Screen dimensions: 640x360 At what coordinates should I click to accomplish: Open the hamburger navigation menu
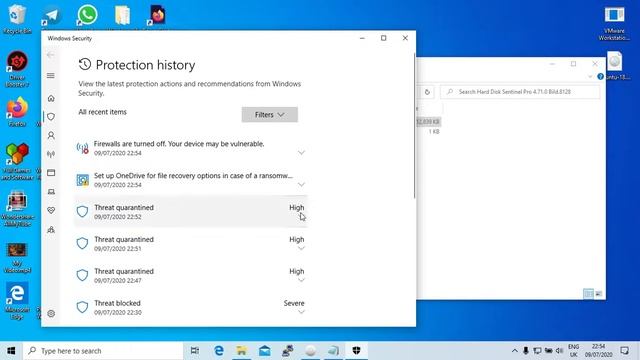51,76
